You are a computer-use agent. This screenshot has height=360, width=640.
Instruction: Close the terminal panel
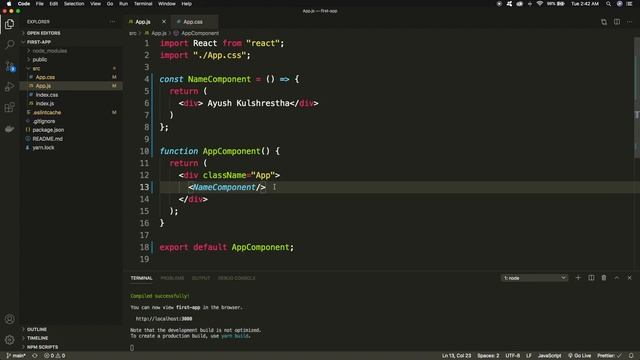[x=629, y=278]
